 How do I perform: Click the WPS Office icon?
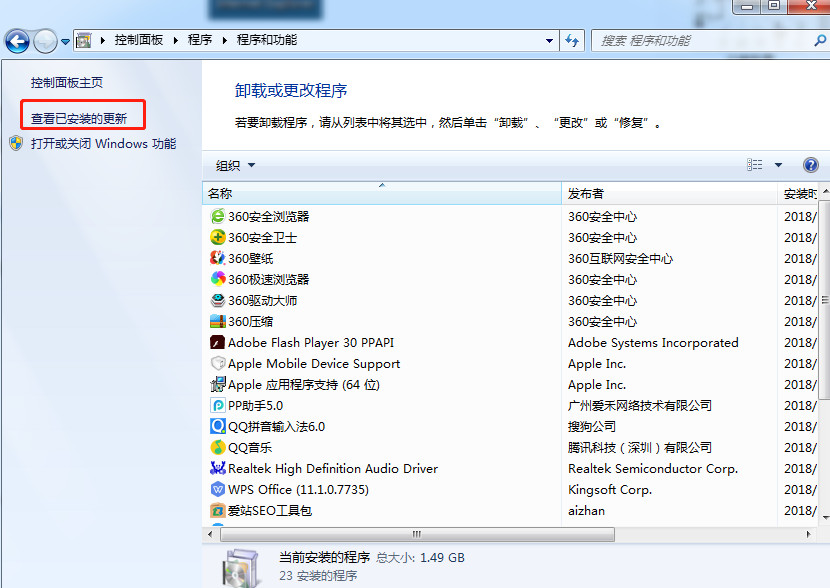tap(218, 489)
